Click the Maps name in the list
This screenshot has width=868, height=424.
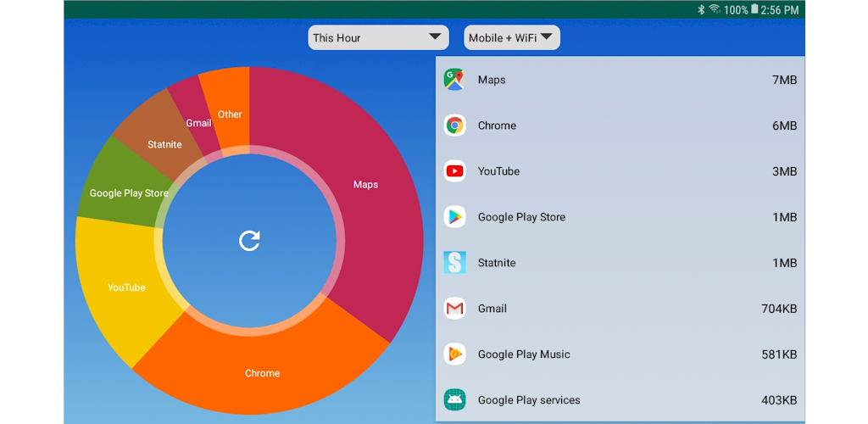click(492, 80)
